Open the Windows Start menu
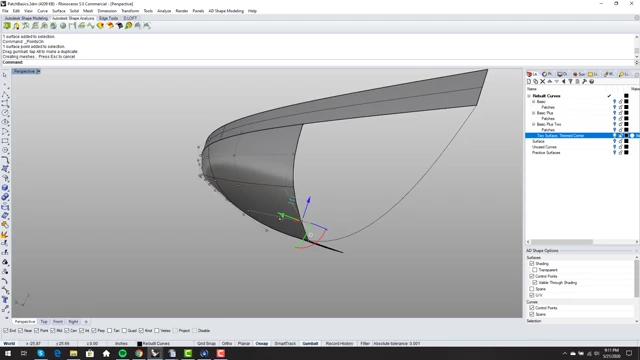 coord(8,353)
